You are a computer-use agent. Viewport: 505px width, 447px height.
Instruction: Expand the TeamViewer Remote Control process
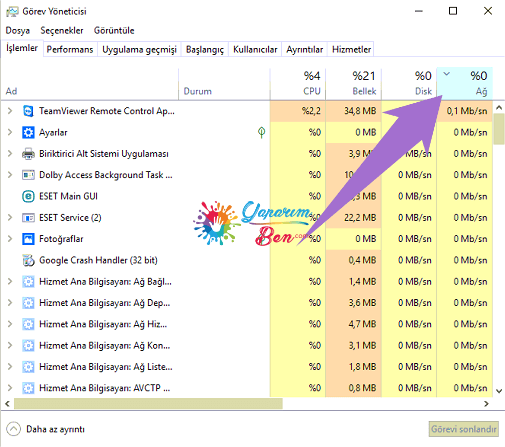tap(10, 111)
